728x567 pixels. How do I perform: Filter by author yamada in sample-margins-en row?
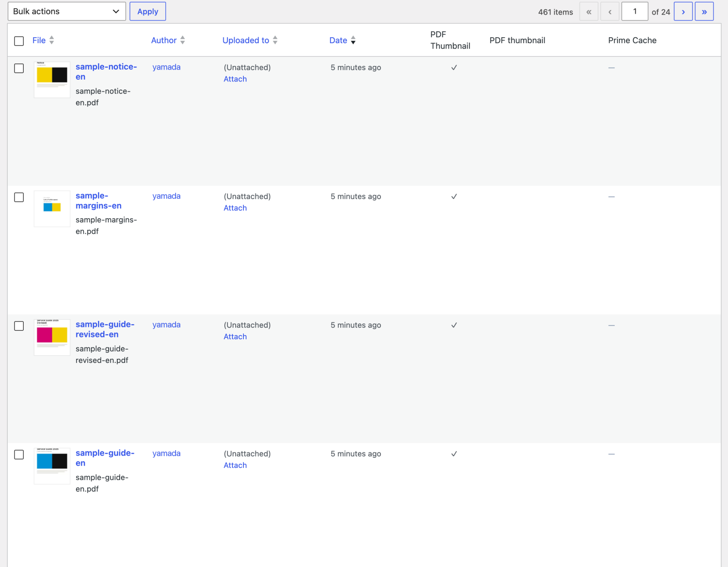tap(167, 196)
